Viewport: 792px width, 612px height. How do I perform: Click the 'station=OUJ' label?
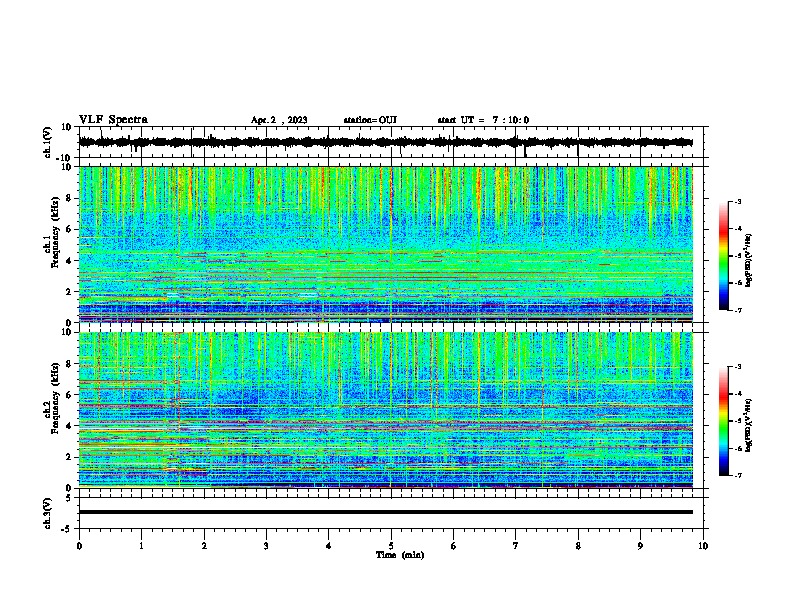click(x=370, y=120)
